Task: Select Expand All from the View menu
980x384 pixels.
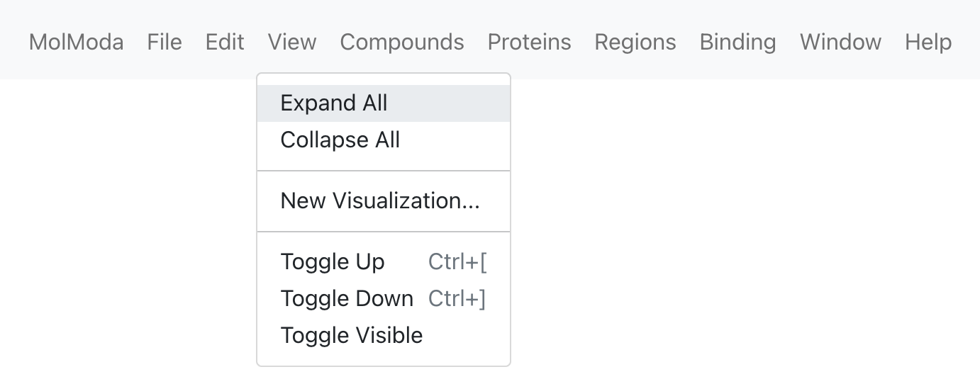Action: click(383, 103)
